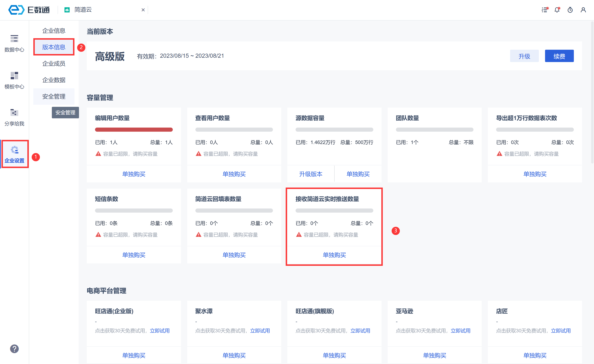Open 分享给我 sidebar icon

14,117
